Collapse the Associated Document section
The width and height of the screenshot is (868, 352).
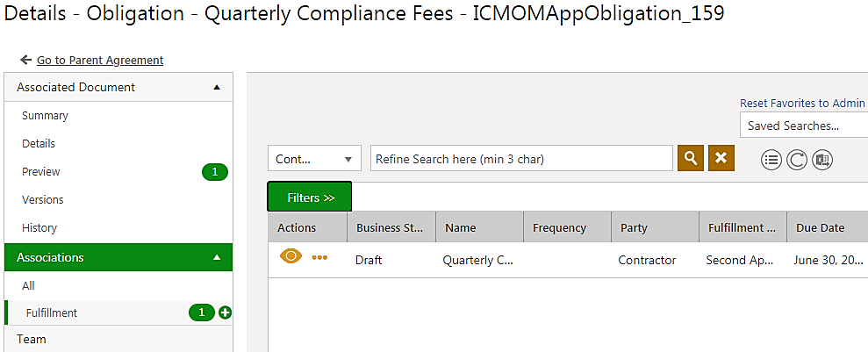217,87
